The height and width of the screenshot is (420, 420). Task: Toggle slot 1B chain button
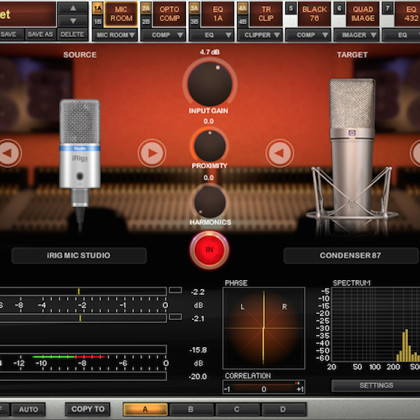(98, 21)
